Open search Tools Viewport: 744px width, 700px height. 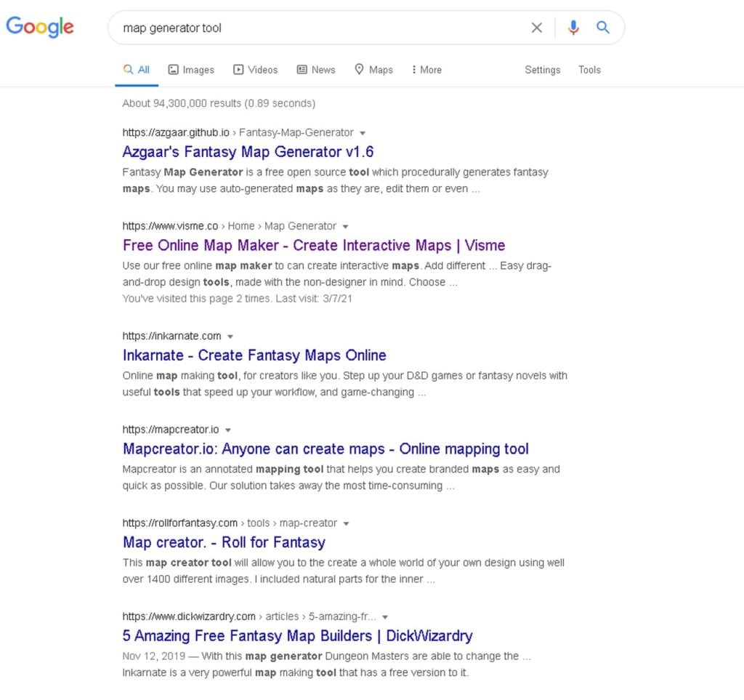589,70
